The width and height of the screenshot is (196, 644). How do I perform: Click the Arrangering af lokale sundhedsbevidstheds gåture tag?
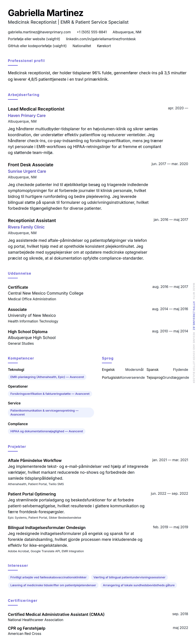click(x=138, y=585)
